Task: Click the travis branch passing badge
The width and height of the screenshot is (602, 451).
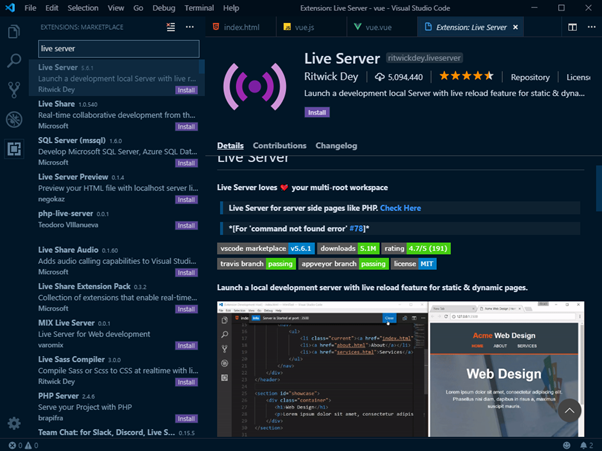Action: [x=256, y=264]
